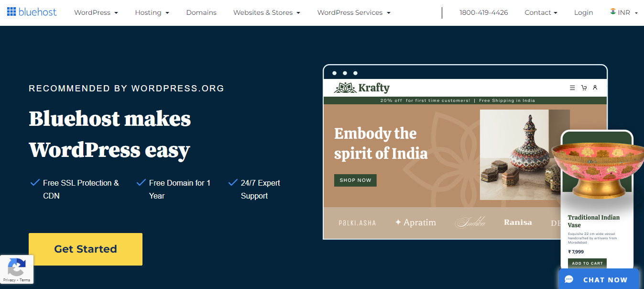644x289 pixels.
Task: Click 'Bluehost makes WordPress easy' heading
Action: point(110,134)
